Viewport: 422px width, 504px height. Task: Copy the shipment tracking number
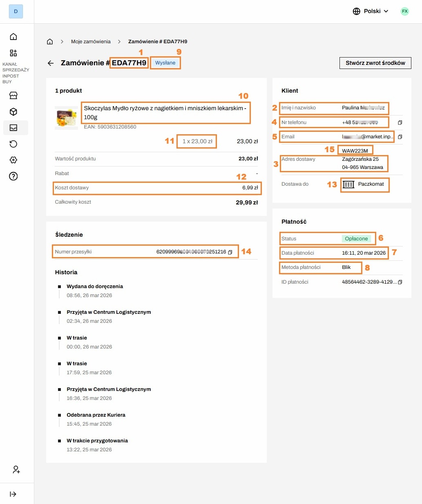pos(230,252)
